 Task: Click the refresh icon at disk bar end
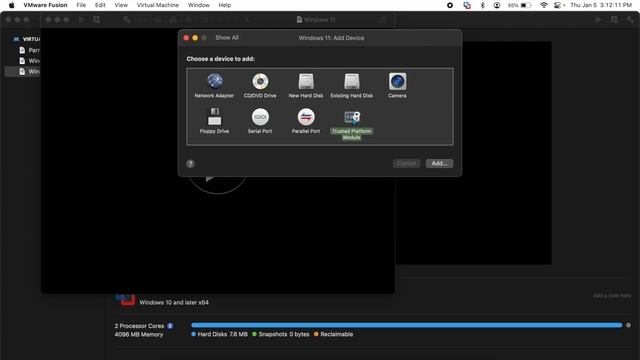(629, 325)
